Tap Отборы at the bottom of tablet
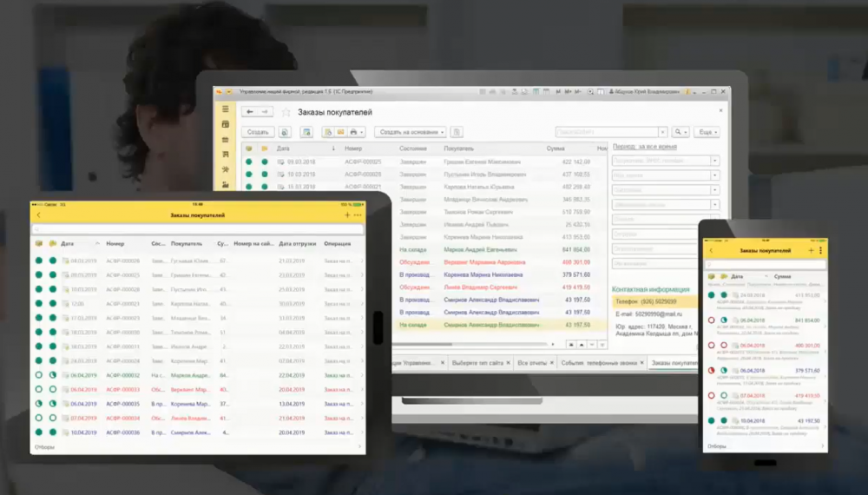The height and width of the screenshot is (495, 868). [x=45, y=446]
